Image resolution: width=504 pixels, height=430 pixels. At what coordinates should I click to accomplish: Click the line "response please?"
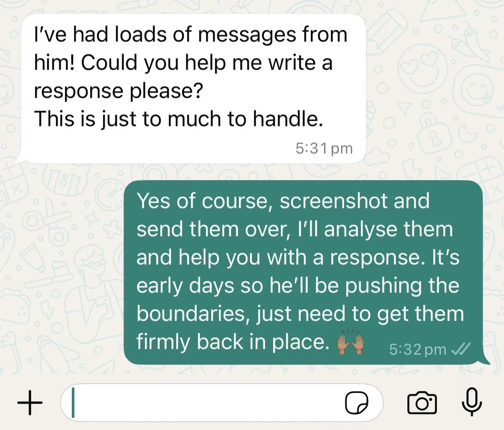tap(118, 91)
